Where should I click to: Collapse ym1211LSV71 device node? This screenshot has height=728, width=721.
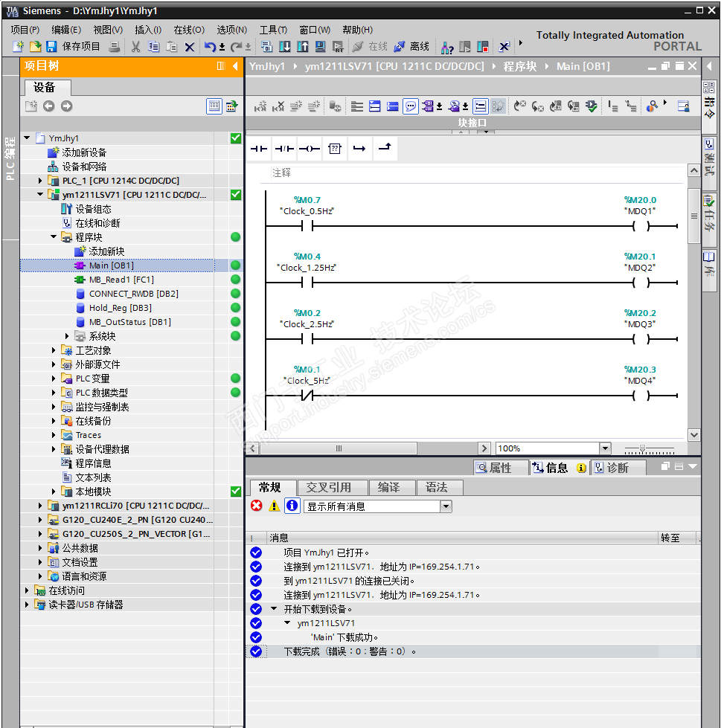40,195
